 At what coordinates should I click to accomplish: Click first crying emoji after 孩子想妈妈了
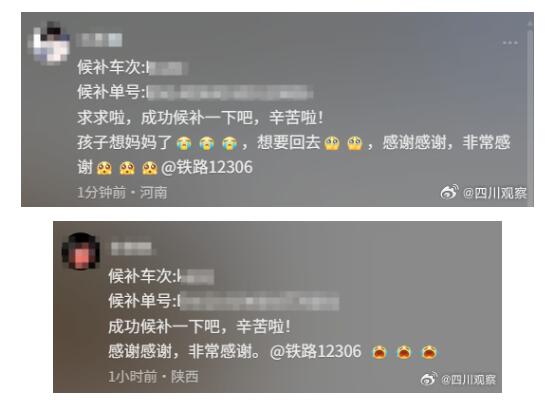(x=184, y=143)
